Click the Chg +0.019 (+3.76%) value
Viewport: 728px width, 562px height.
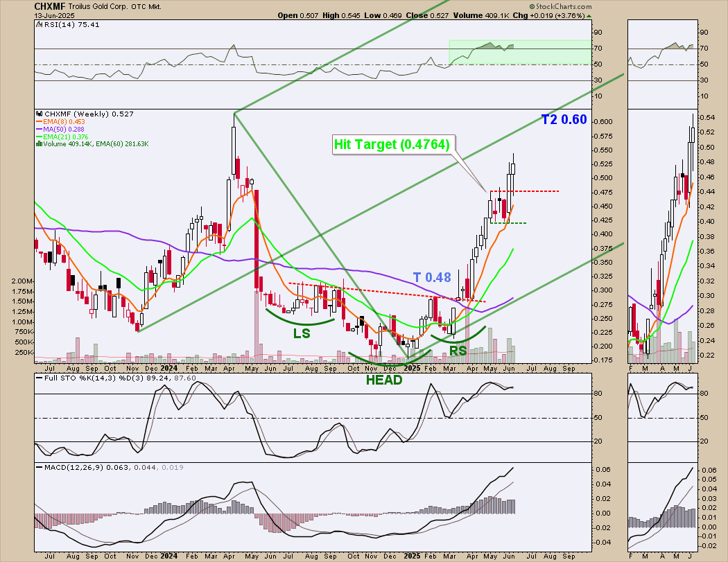(549, 15)
